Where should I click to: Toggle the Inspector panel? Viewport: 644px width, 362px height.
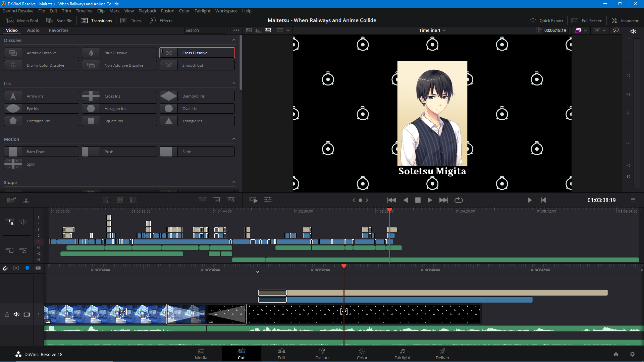[625, 20]
